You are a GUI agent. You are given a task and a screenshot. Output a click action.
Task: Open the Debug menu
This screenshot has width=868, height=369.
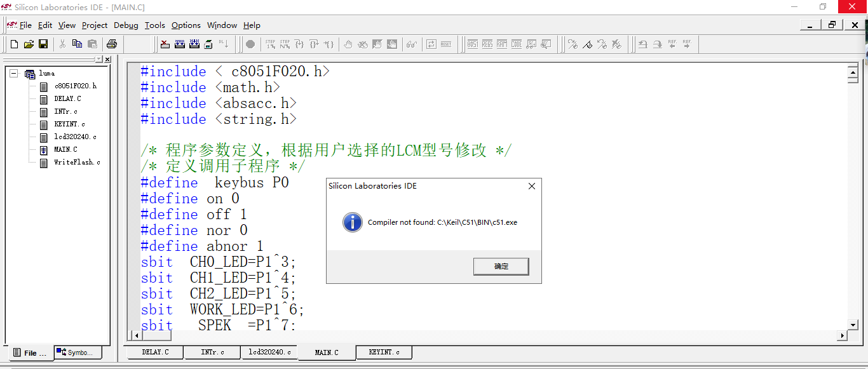126,25
